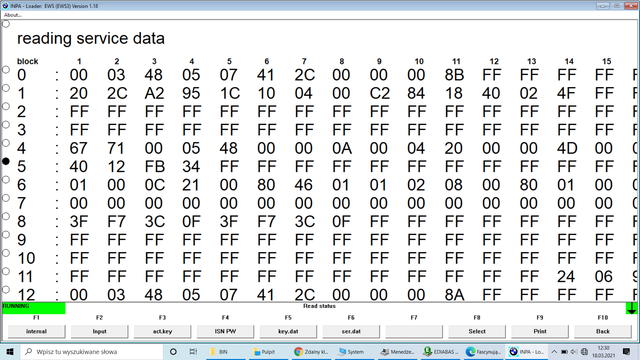Click the F1 'internal' button

click(36, 331)
